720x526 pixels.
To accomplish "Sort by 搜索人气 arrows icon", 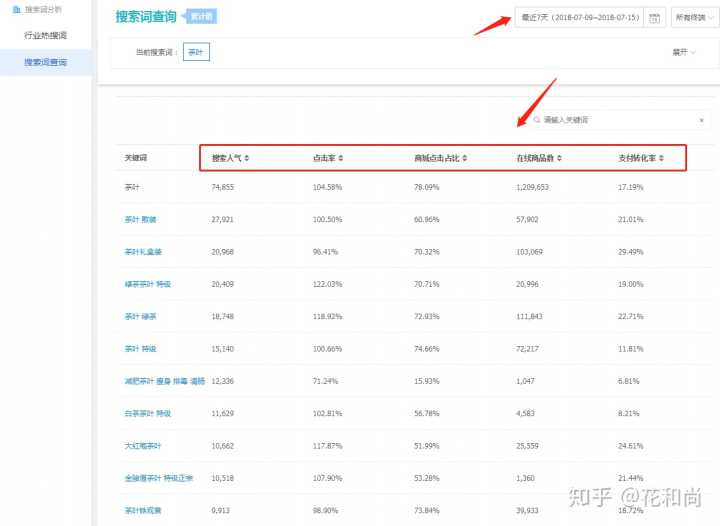I will click(x=247, y=158).
